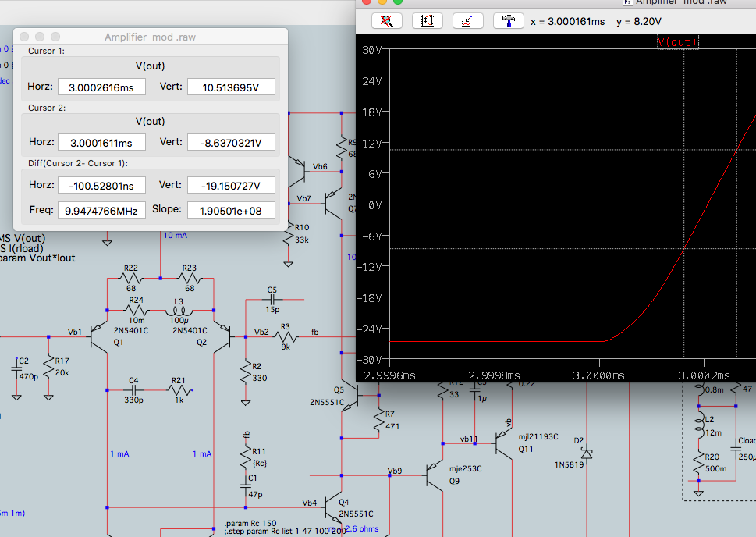
Task: Click the 2.9996ms time axis label
Action: click(389, 375)
